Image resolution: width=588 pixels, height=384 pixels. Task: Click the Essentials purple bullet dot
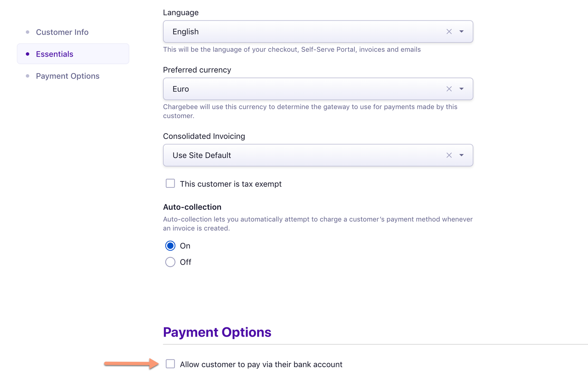(x=28, y=54)
